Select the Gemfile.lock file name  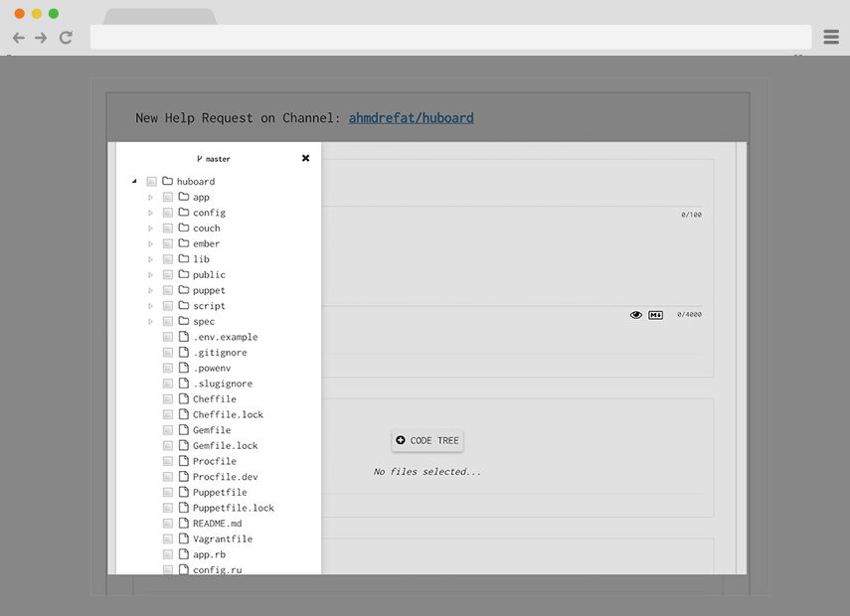click(x=226, y=445)
